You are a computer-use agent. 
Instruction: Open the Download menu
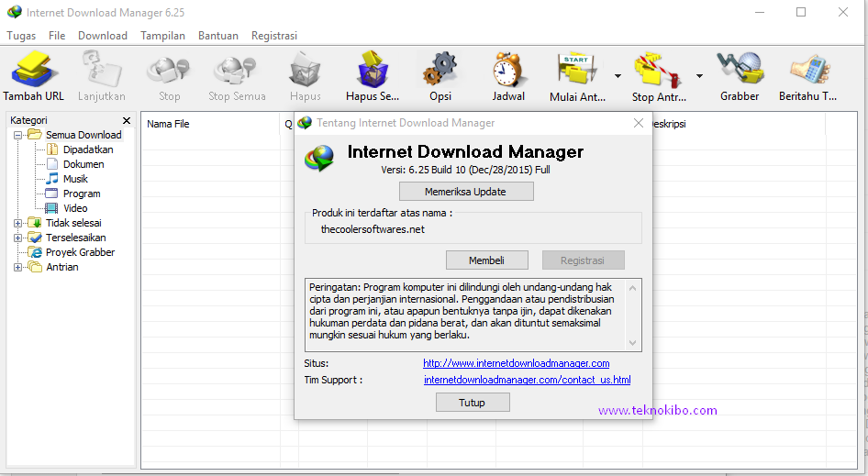[x=103, y=36]
